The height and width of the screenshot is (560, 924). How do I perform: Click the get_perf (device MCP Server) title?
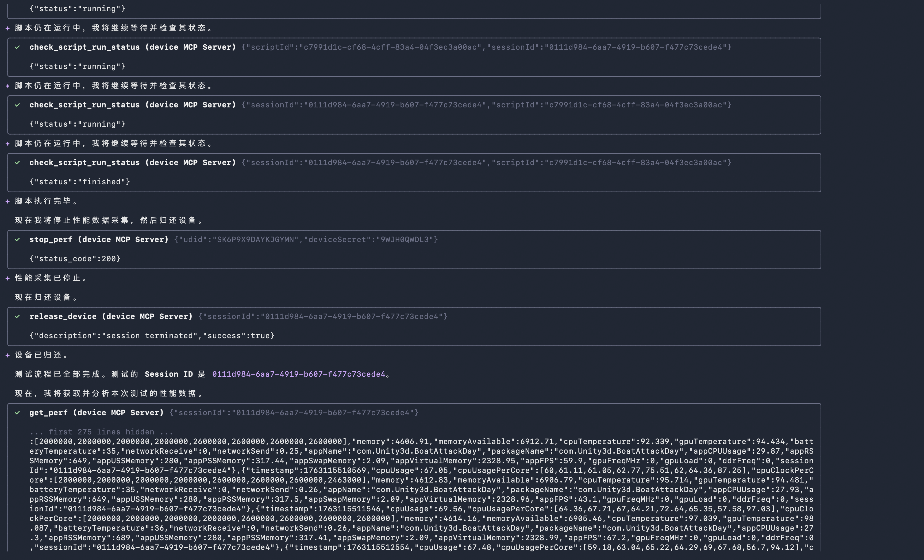[x=96, y=413]
